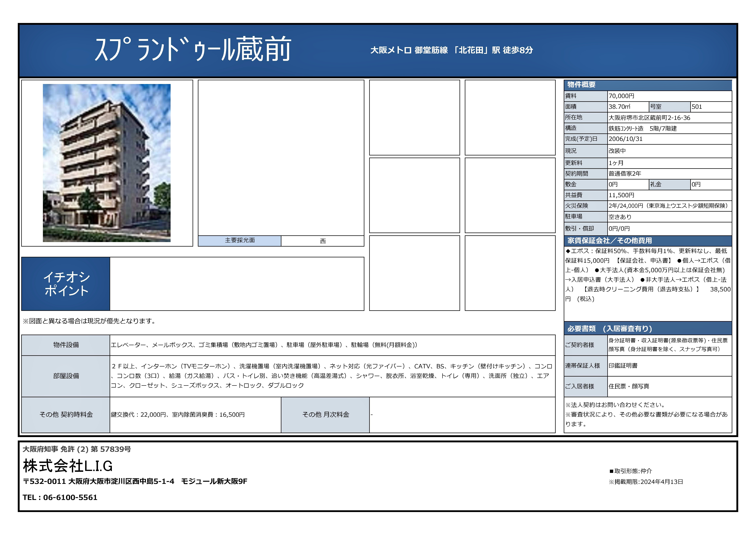Click the empty イチオシポイント description field
This screenshot has height=535, width=756.
pyautogui.click(x=237, y=284)
